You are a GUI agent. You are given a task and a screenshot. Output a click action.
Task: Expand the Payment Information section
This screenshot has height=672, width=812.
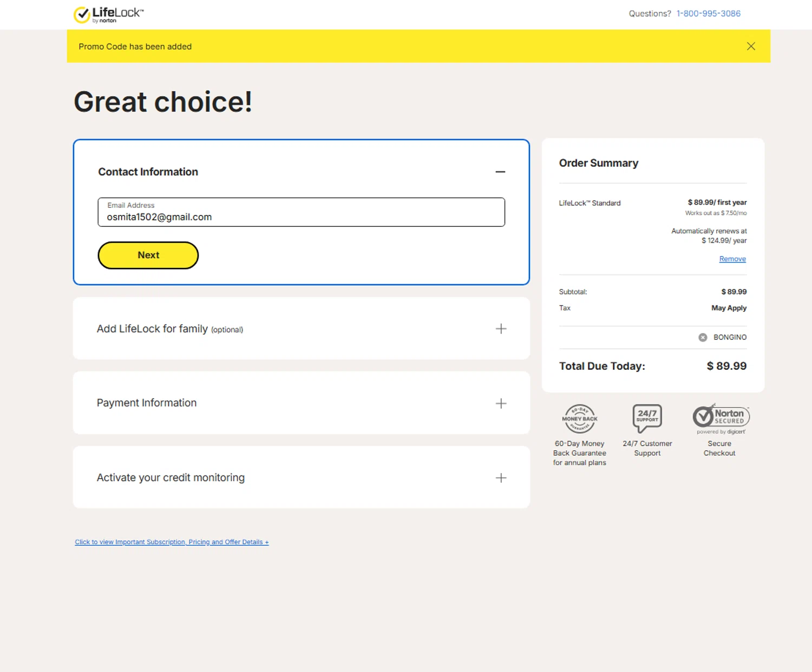501,403
